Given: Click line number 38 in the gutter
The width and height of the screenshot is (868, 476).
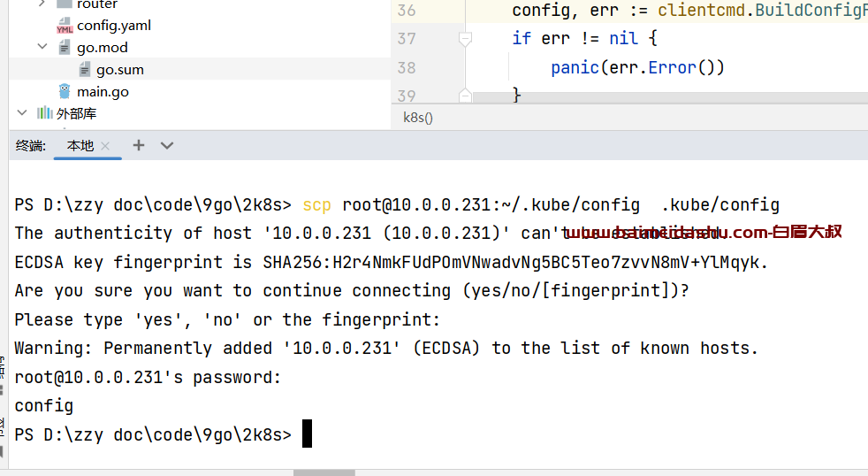Looking at the screenshot, I should click(x=407, y=67).
